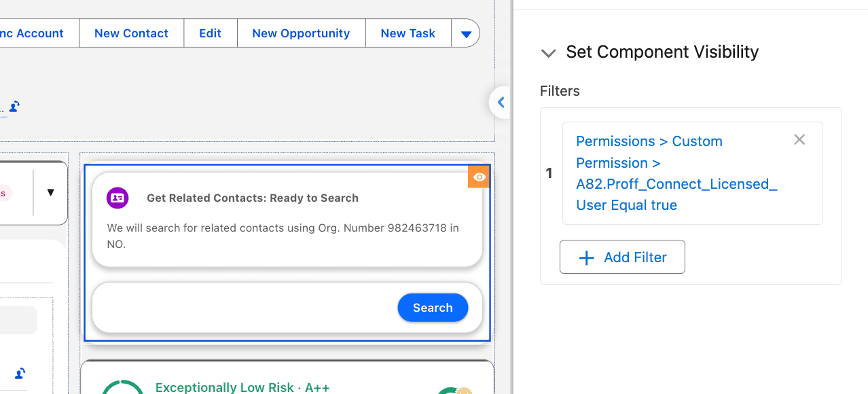Click the Edit action button
The height and width of the screenshot is (394, 868).
(210, 33)
